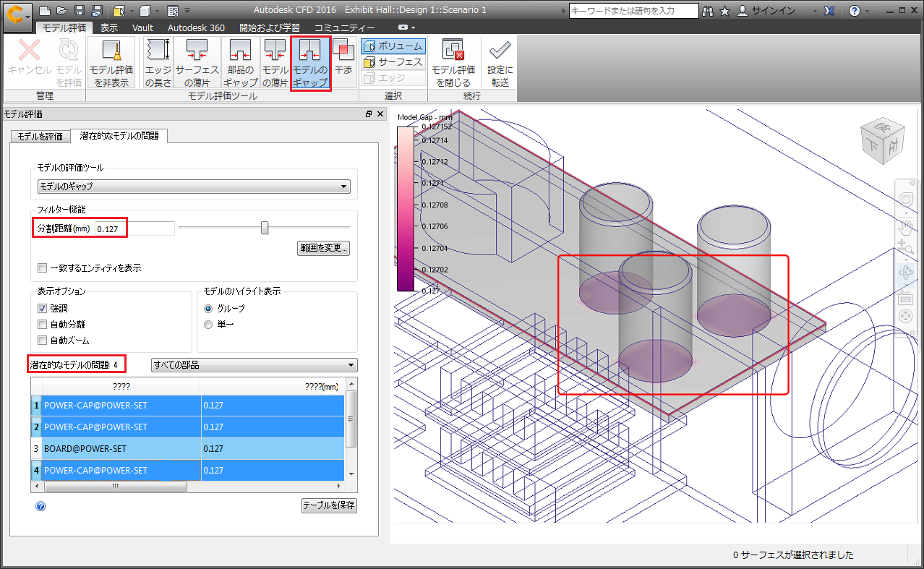Enable the 自動分離 checkbox
924x569 pixels.
[x=42, y=324]
